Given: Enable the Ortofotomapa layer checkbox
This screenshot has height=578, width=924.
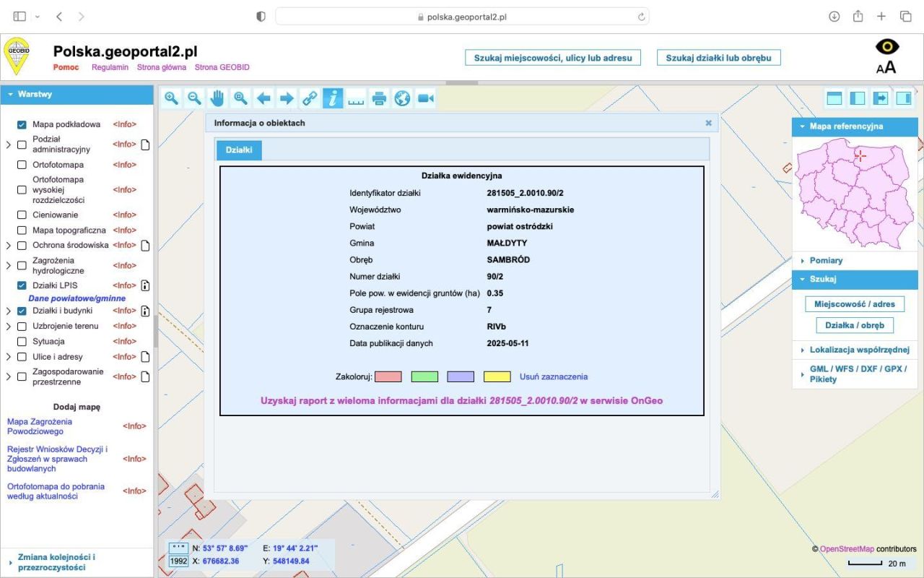Looking at the screenshot, I should click(x=22, y=165).
